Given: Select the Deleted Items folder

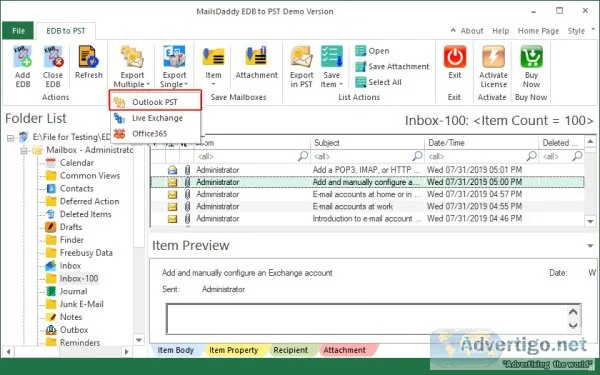Looking at the screenshot, I should pos(85,214).
